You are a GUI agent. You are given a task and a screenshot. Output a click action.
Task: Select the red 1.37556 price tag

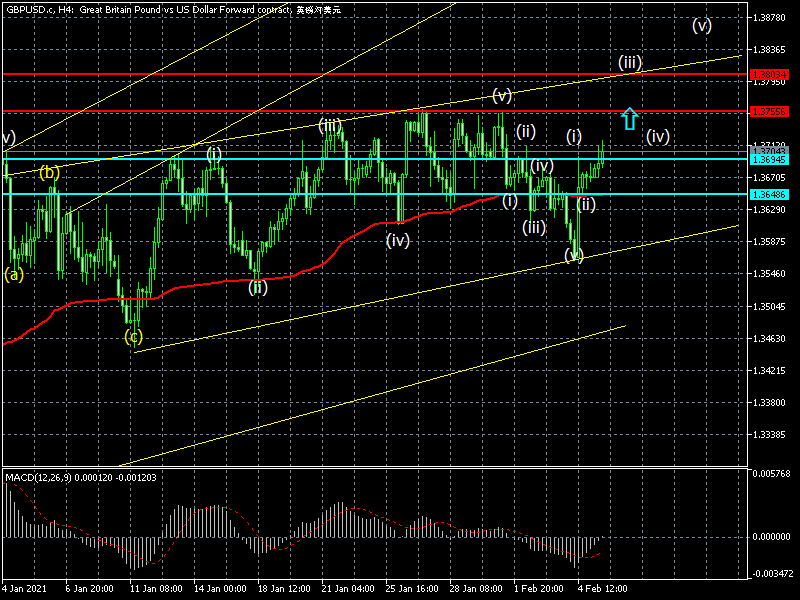[x=769, y=111]
